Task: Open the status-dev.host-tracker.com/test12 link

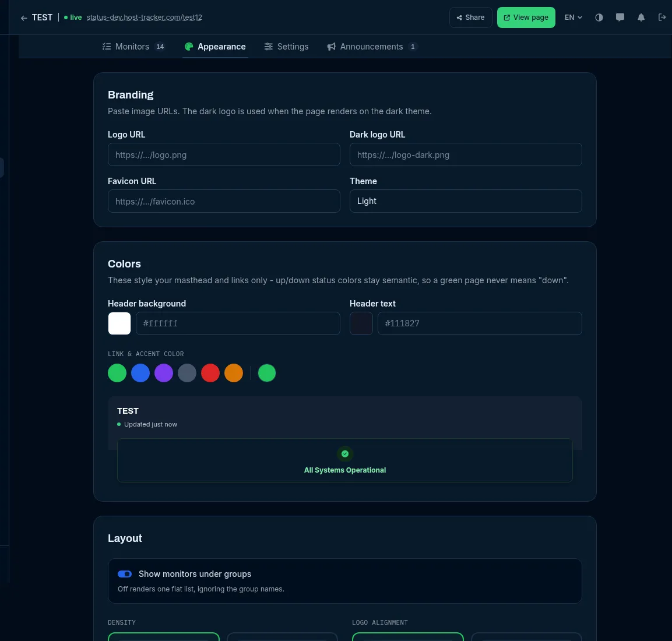Action: coord(144,17)
